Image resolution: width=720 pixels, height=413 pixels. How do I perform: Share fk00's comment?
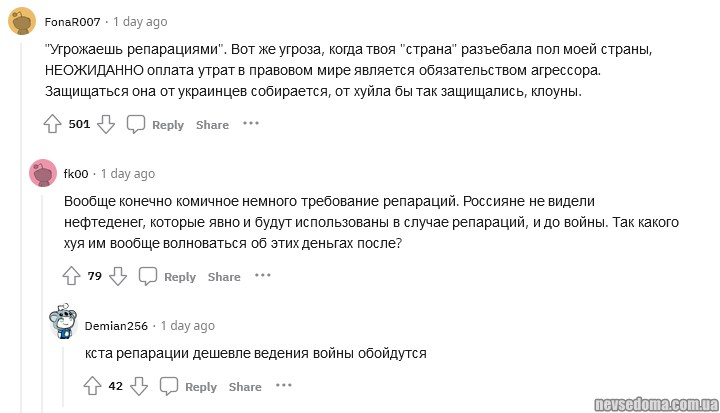pyautogui.click(x=224, y=277)
